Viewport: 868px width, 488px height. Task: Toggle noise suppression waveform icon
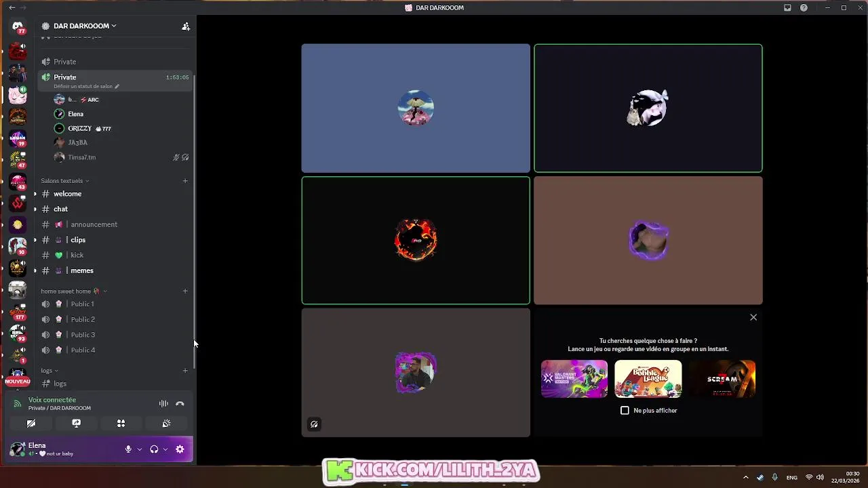[x=163, y=403]
